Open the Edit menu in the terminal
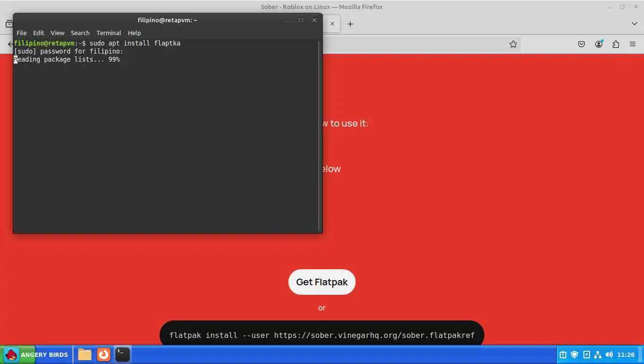 pos(38,33)
